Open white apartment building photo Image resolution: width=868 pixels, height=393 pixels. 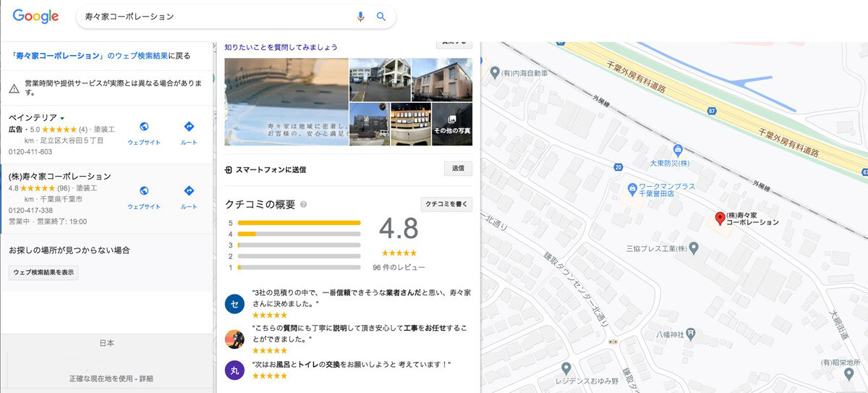coord(380,80)
